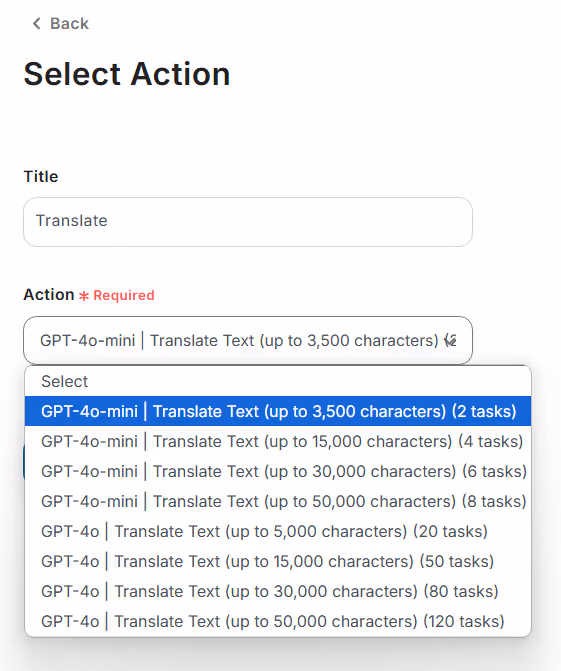Click into the Title field containing Translate
The height and width of the screenshot is (671, 561).
click(x=248, y=222)
